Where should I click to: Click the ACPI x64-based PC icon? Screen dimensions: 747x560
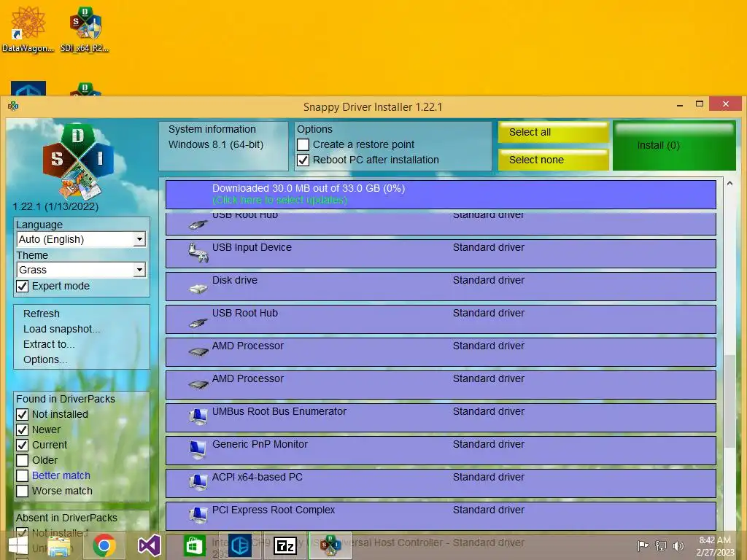pos(198,483)
